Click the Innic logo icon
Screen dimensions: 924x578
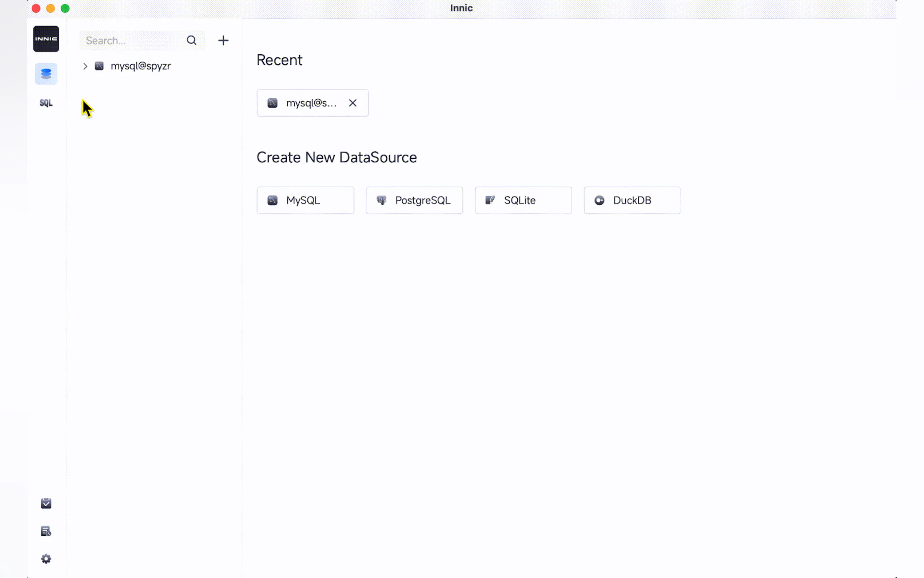[x=46, y=39]
